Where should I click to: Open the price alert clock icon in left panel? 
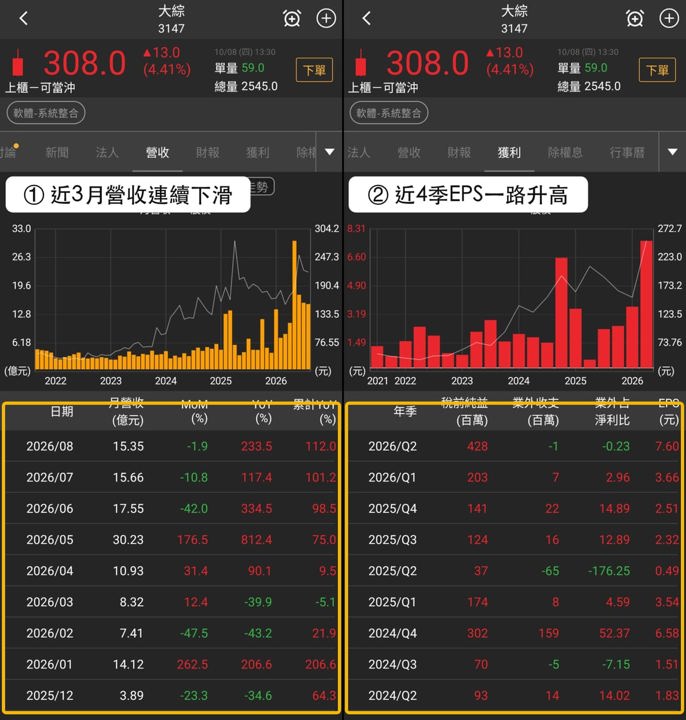292,18
